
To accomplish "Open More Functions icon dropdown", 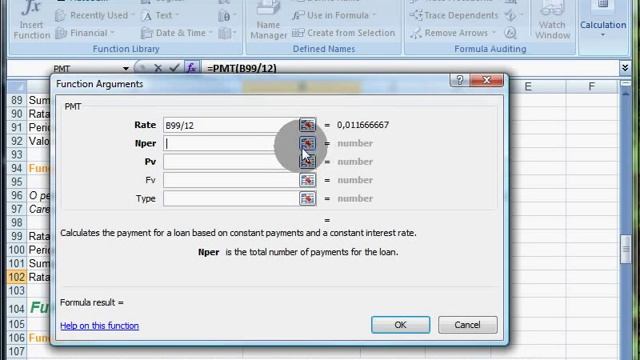I will click(x=227, y=33).
